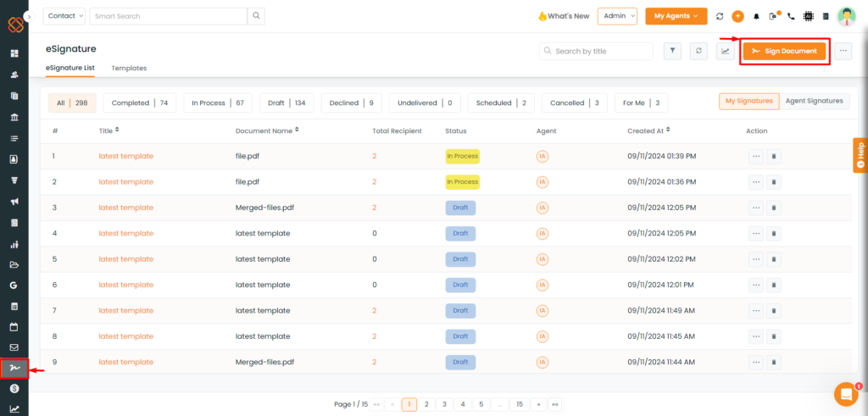This screenshot has height=416, width=868.
Task: Open row 3 'latest template' title link
Action: 126,208
